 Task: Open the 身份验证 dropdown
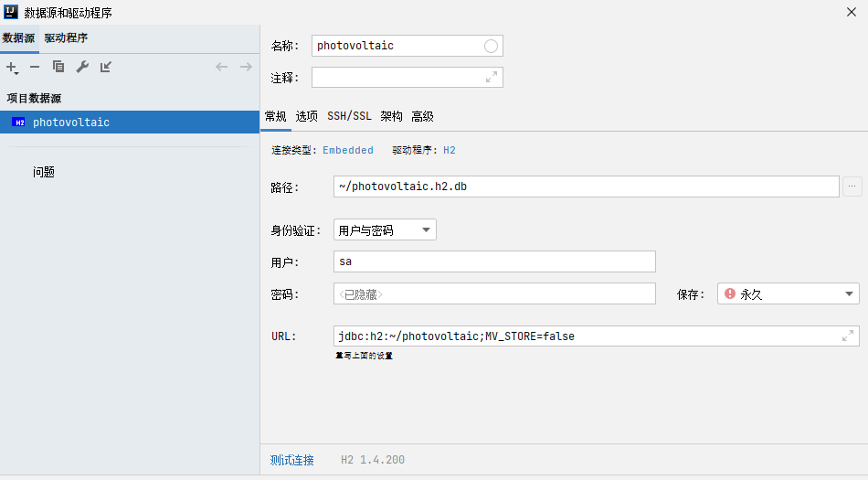coord(385,229)
